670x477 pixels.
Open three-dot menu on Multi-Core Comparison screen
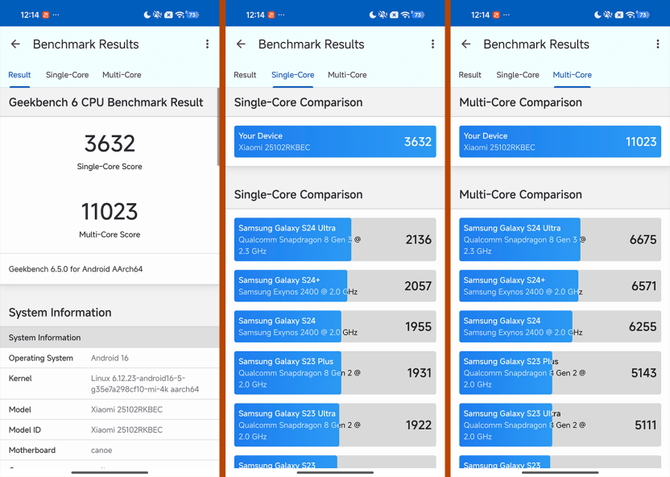click(x=658, y=44)
